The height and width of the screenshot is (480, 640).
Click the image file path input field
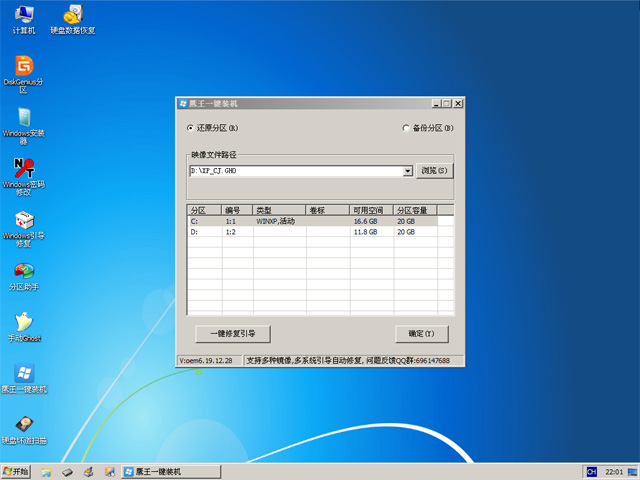pyautogui.click(x=295, y=171)
